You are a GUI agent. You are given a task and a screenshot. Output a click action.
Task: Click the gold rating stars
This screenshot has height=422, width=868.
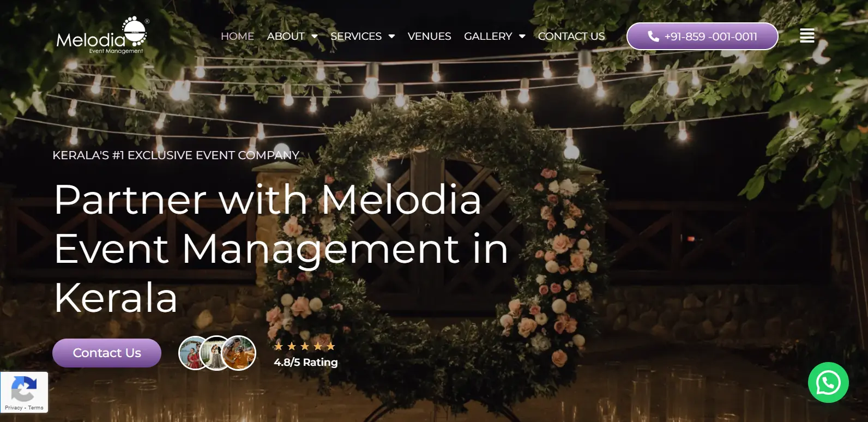coord(305,346)
